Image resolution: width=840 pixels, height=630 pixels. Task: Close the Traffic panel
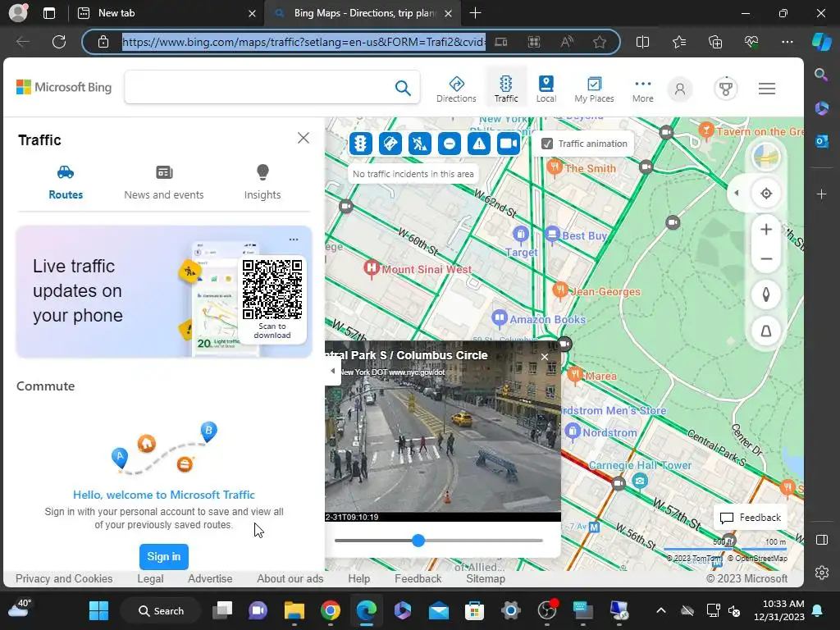304,138
